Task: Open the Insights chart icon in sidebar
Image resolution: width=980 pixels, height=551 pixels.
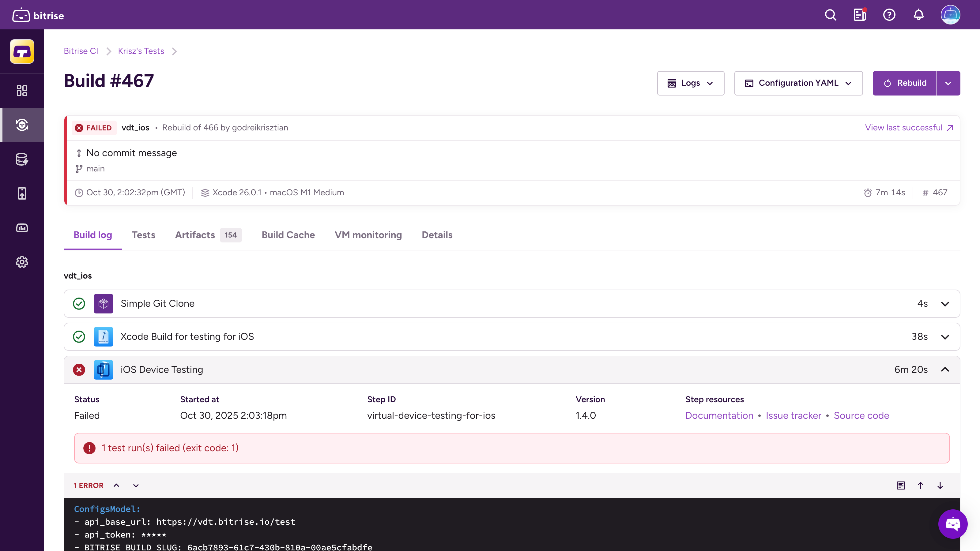Action: [x=22, y=228]
